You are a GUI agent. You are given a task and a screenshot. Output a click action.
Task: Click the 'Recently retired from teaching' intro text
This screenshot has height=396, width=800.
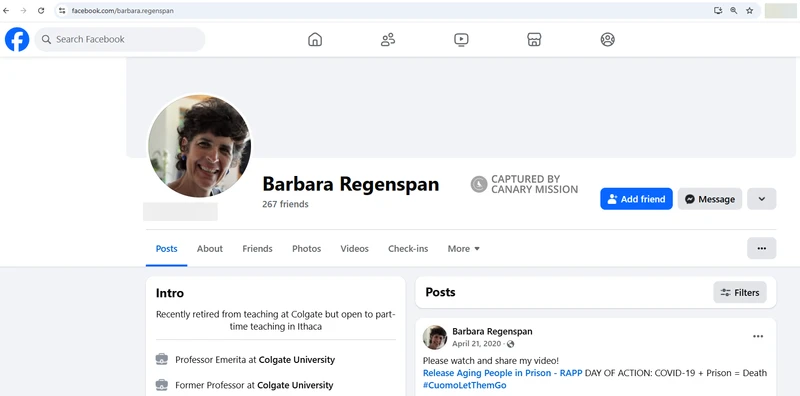tap(276, 320)
